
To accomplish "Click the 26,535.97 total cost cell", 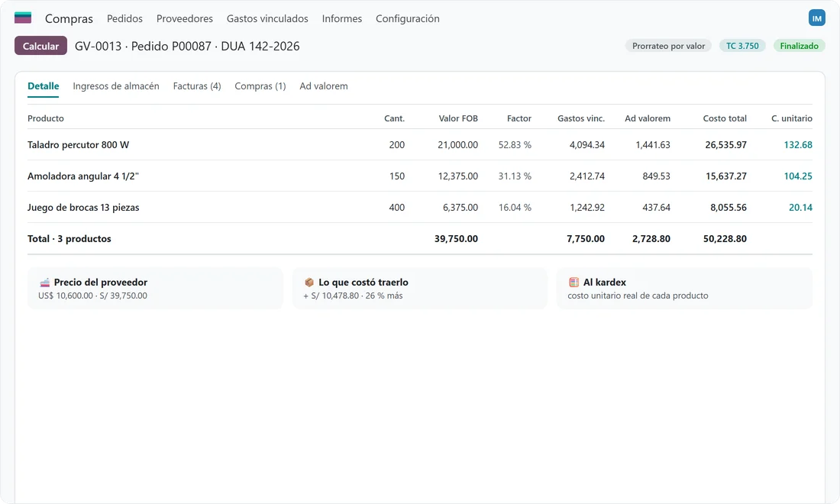I will (x=726, y=144).
